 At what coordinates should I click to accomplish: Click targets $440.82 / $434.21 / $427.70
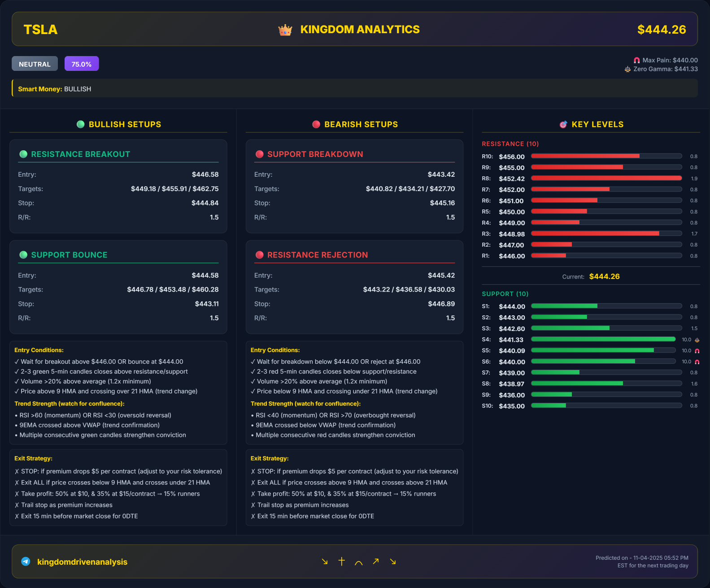[x=410, y=189]
